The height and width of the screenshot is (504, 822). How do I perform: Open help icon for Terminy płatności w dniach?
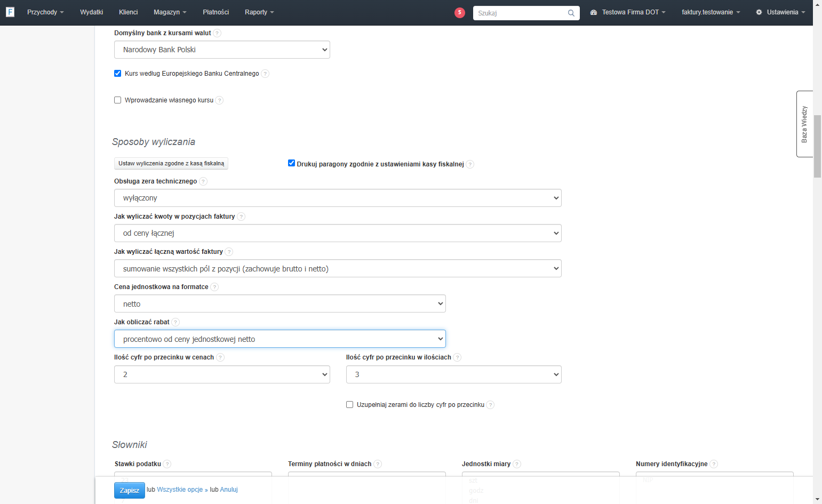[x=378, y=464]
